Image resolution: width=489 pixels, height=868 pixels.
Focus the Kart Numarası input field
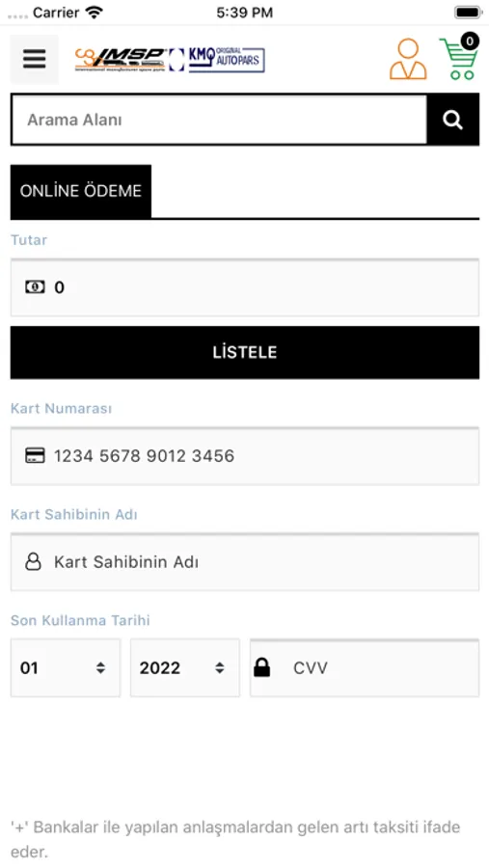[245, 456]
